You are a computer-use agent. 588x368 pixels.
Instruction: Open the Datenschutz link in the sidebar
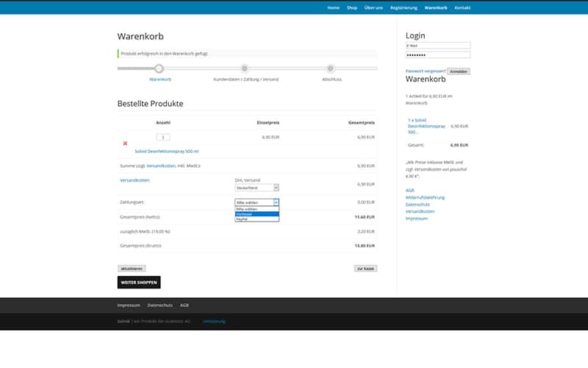click(417, 205)
